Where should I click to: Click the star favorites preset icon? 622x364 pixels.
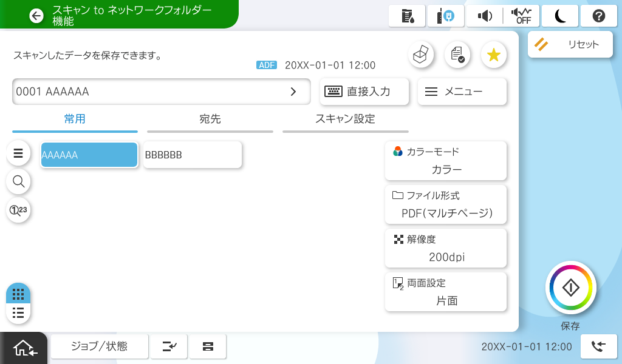tap(493, 55)
